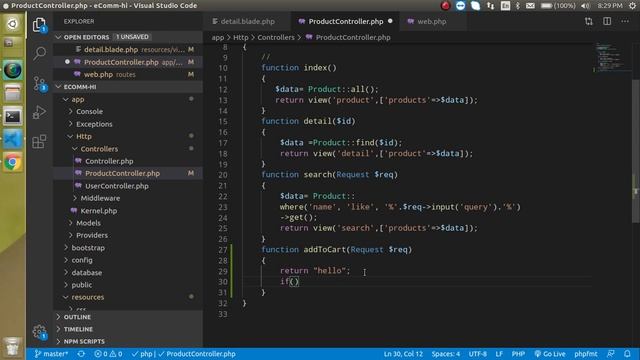
Task: Expand the Timeline section
Action: point(128,329)
